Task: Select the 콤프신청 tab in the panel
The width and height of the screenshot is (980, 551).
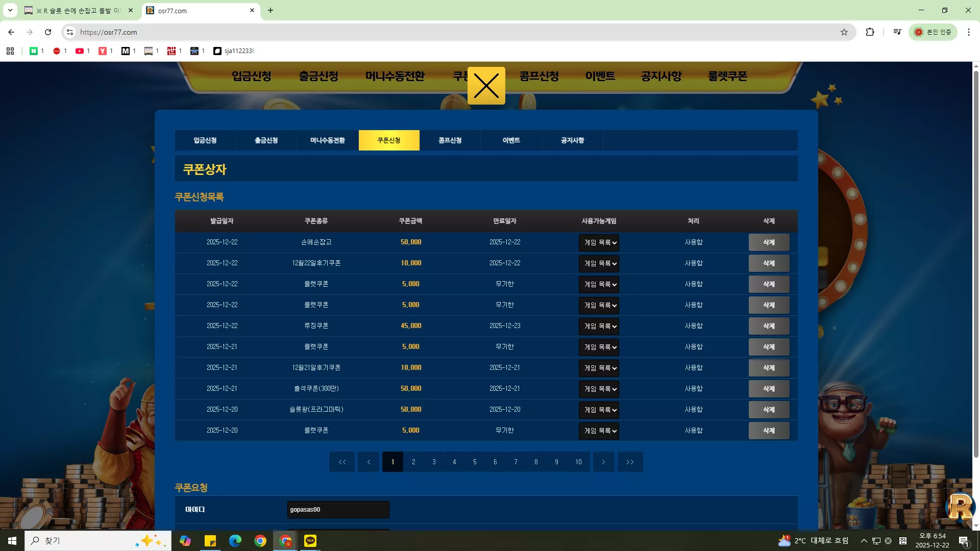Action: pyautogui.click(x=450, y=140)
